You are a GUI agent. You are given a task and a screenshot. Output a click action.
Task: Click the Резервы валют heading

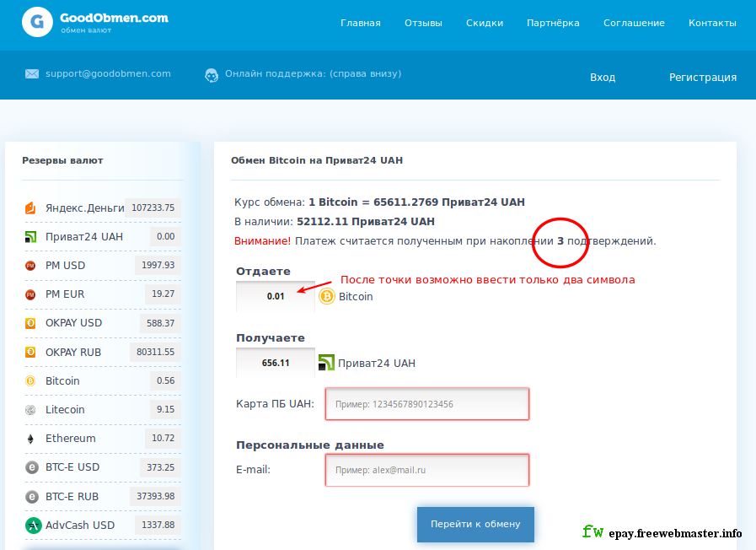pyautogui.click(x=62, y=160)
